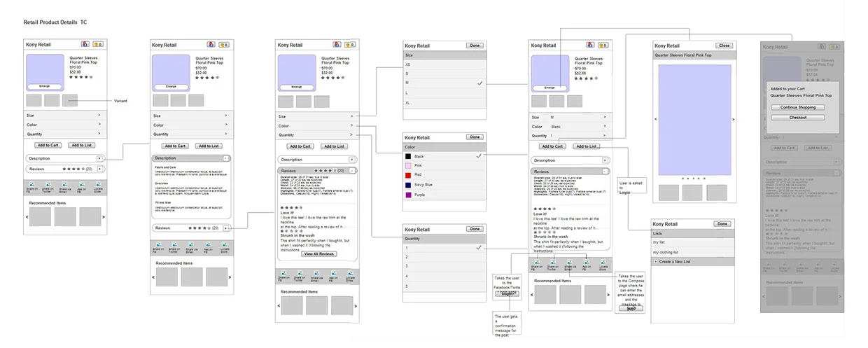Open the Color Black row on selected-options screen
The height and width of the screenshot is (348, 868).
coord(570,127)
